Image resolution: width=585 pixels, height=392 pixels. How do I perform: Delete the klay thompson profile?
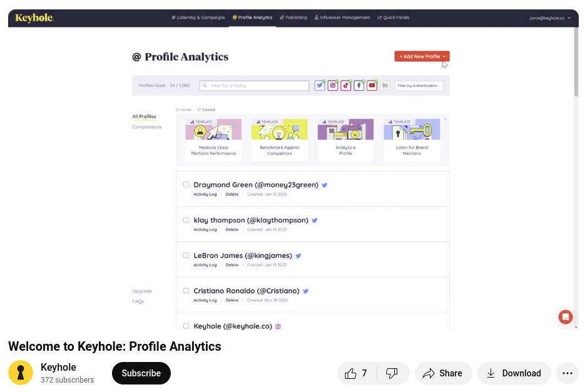click(x=231, y=229)
